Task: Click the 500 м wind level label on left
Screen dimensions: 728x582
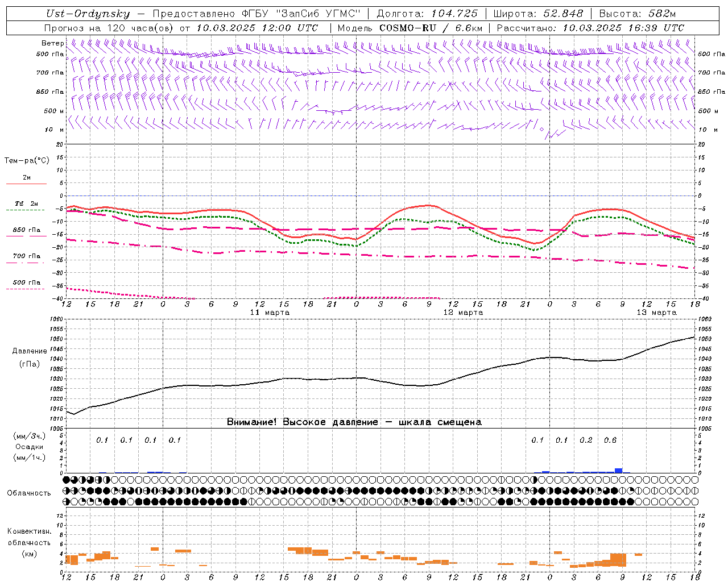Action: click(54, 111)
